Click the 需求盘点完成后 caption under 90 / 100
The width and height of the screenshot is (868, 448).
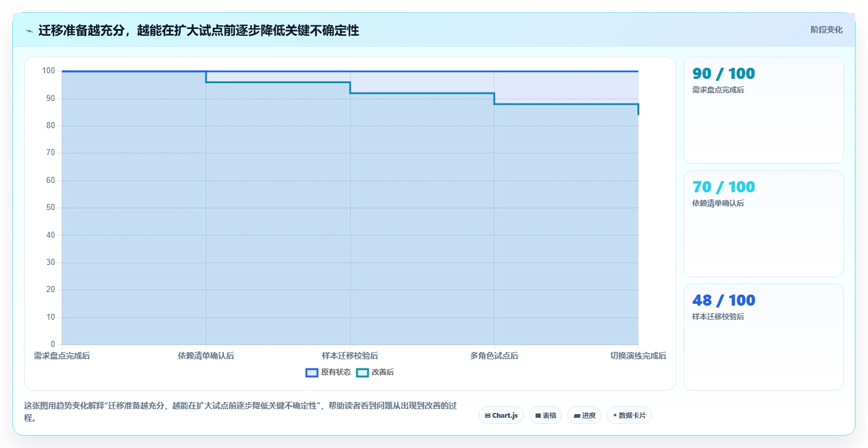[x=718, y=90]
